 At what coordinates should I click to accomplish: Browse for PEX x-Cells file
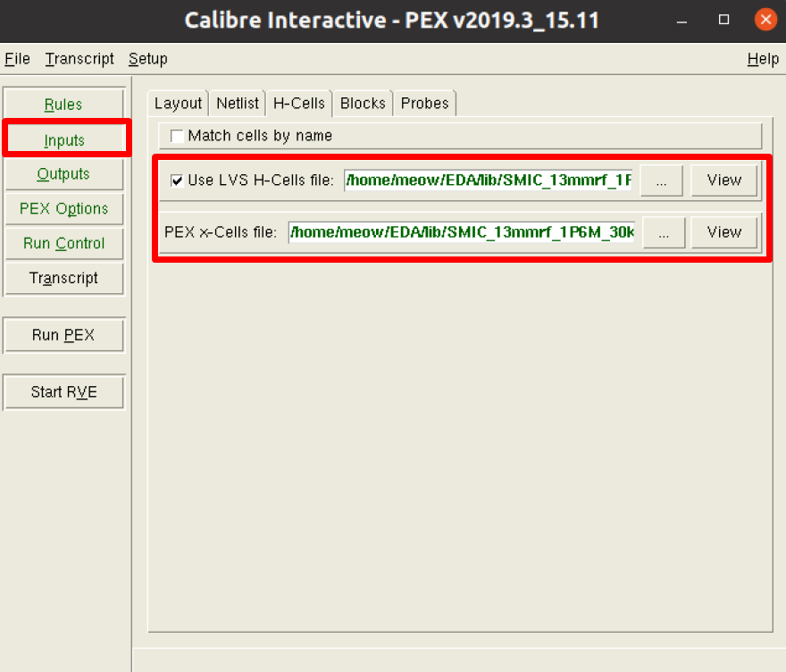[664, 232]
